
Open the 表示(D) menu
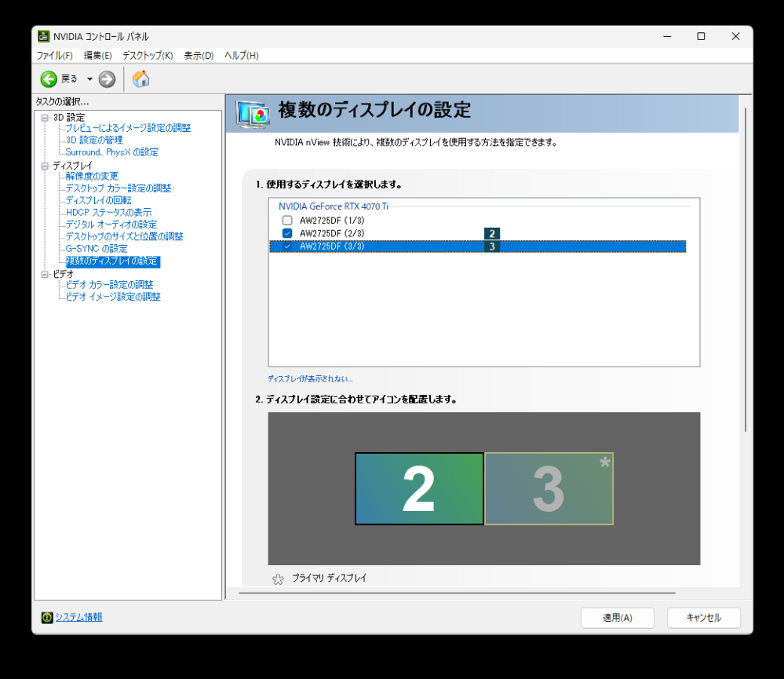click(x=199, y=56)
